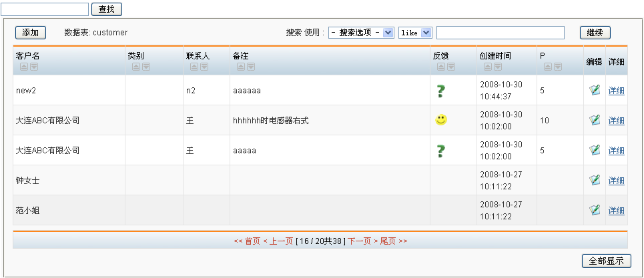
Task: Click 创建时间 column header
Action: (495, 56)
